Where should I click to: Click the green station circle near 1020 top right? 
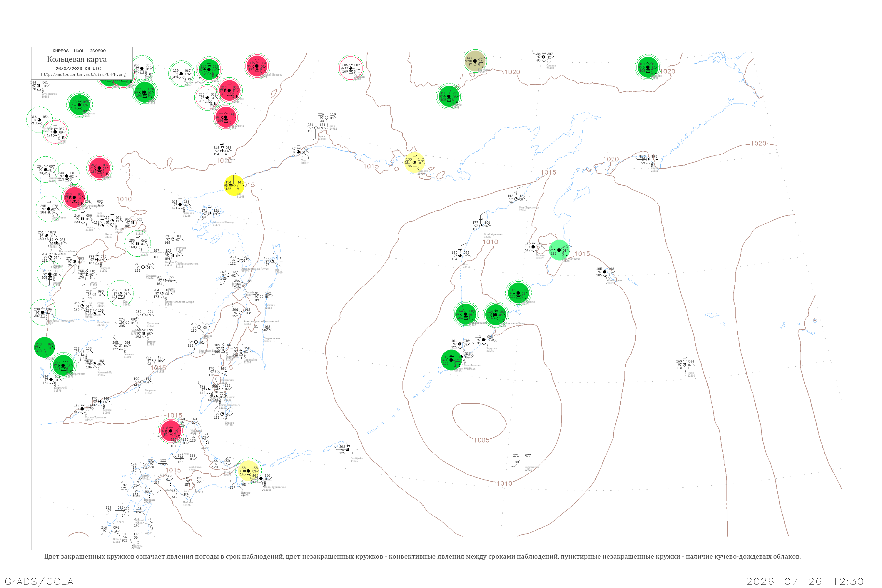(x=648, y=67)
